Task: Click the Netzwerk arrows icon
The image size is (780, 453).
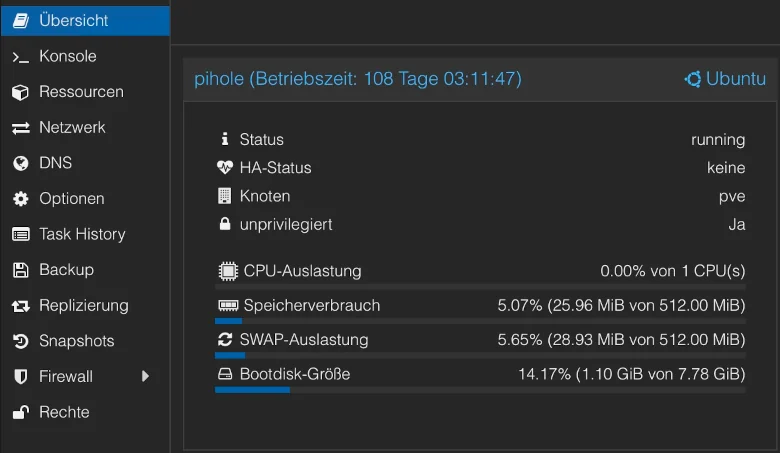Action: (20, 128)
